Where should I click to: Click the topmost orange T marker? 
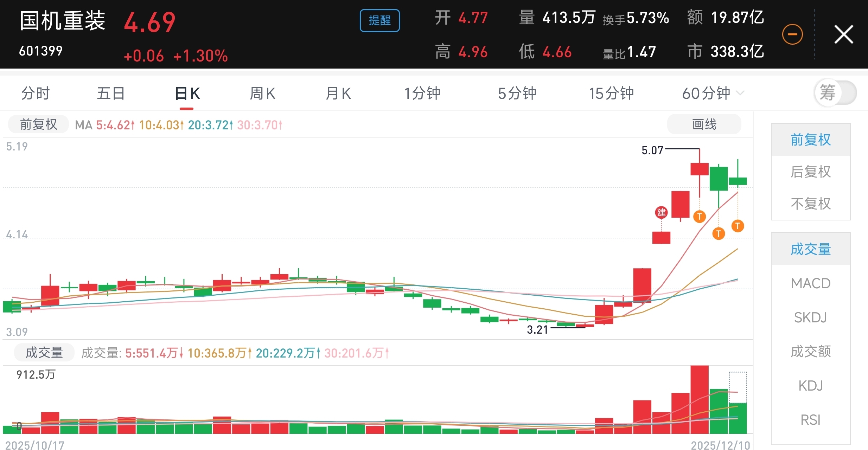700,216
